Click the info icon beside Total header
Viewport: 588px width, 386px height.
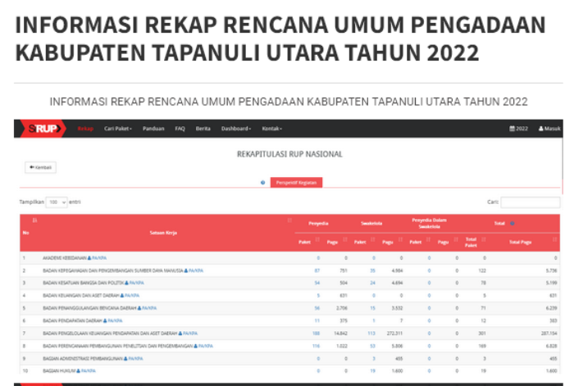[x=513, y=223]
